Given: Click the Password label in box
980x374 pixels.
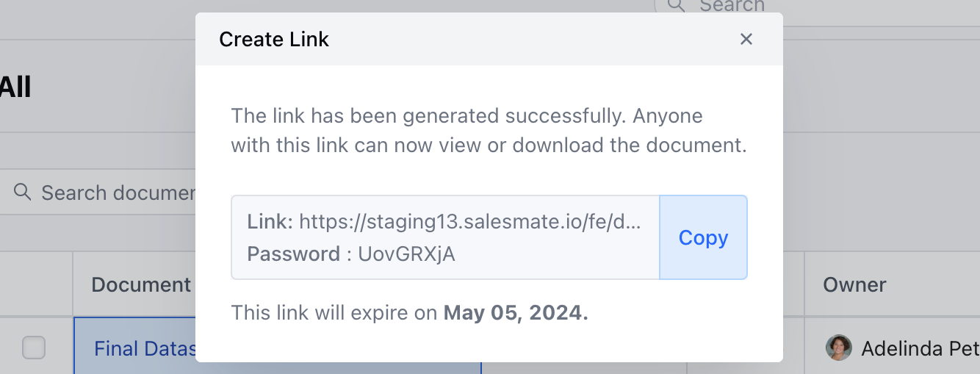Looking at the screenshot, I should point(293,253).
